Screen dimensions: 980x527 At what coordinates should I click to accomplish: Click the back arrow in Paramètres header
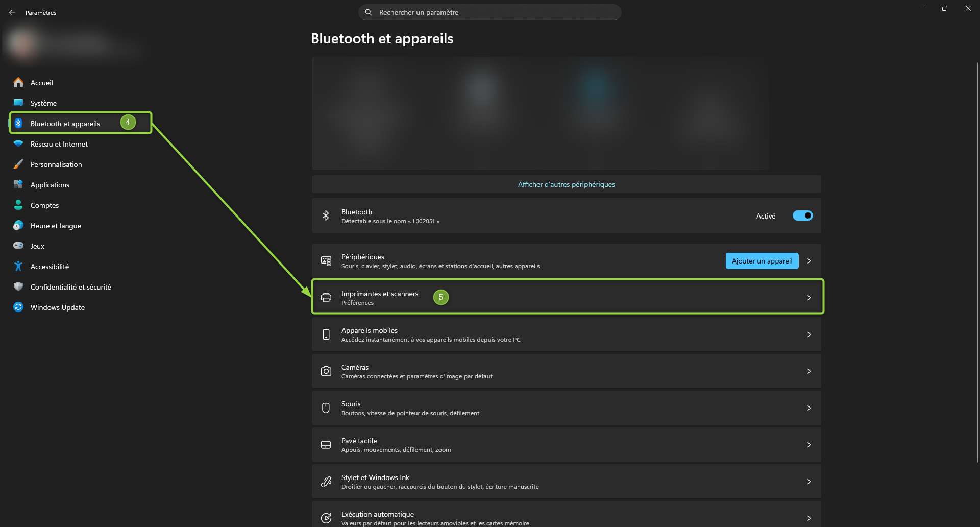click(x=12, y=12)
